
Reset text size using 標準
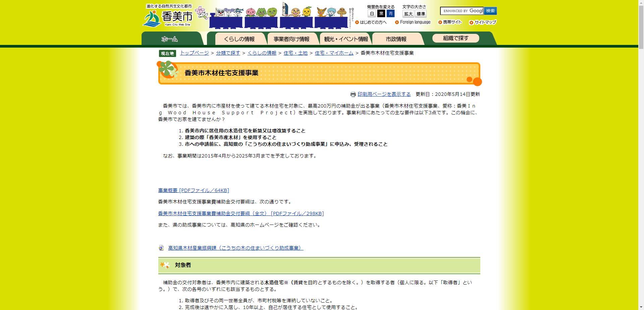coord(421,14)
